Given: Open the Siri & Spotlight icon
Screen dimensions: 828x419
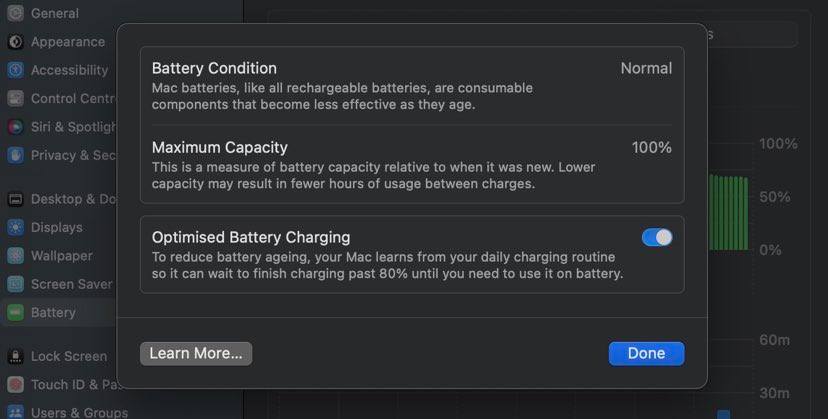Looking at the screenshot, I should [15, 127].
